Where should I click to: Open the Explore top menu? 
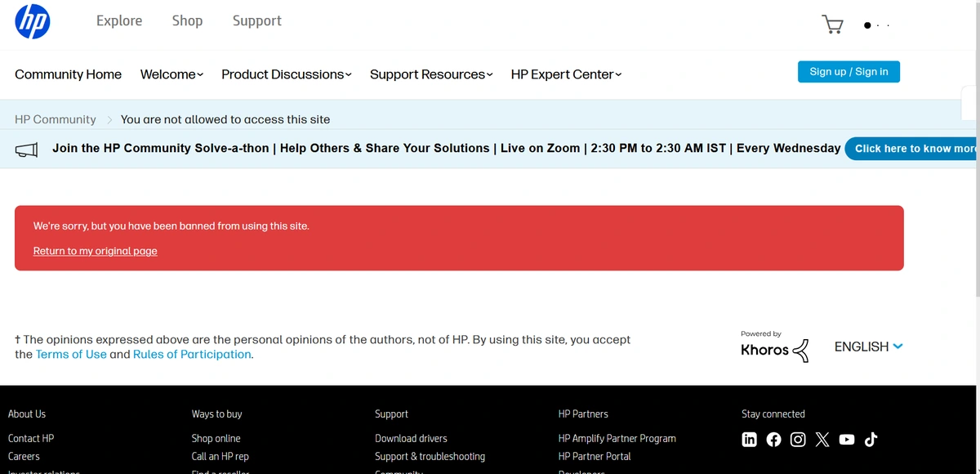pyautogui.click(x=119, y=21)
